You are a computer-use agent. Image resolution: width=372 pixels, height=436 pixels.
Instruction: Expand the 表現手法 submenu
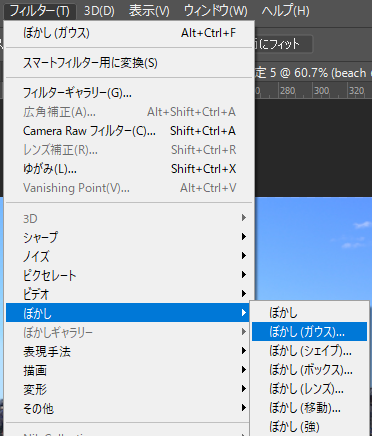(128, 351)
